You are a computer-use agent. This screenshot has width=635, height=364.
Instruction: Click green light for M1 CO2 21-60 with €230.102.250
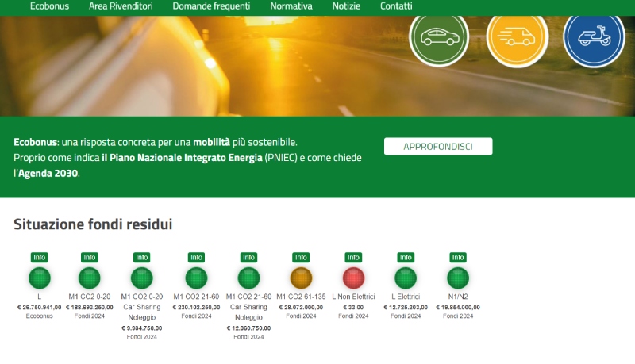[196, 278]
